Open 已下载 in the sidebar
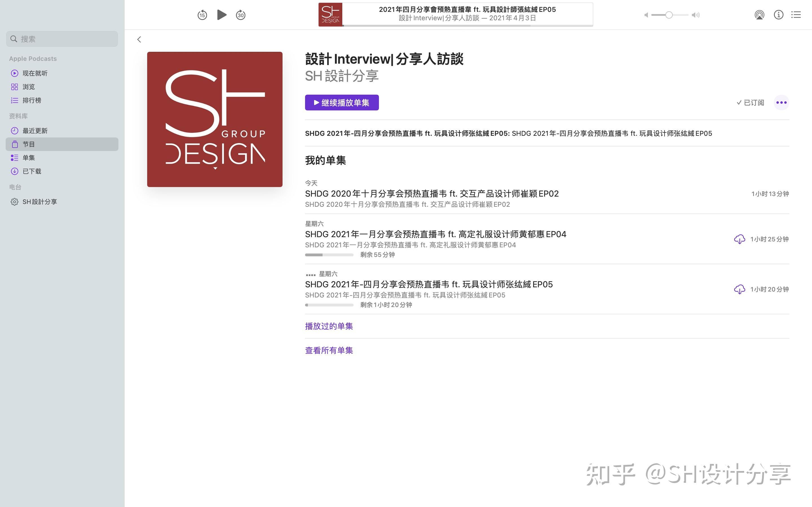 [32, 171]
